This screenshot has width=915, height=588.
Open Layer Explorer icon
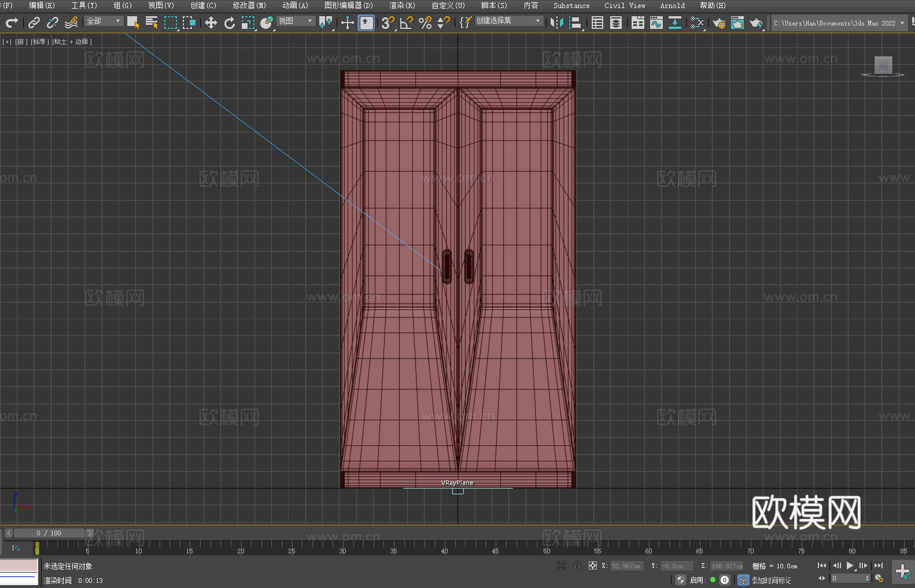(616, 23)
